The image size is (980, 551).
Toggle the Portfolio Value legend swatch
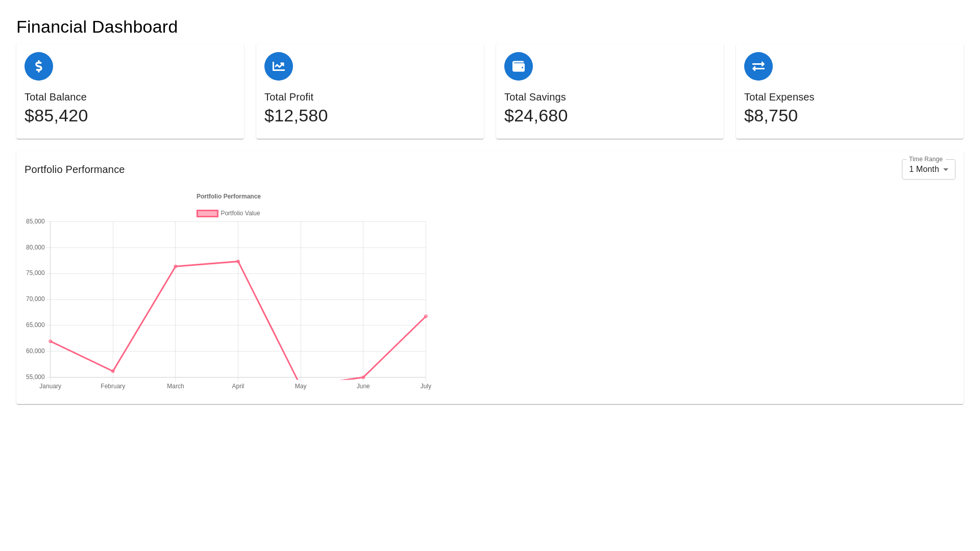coord(207,213)
